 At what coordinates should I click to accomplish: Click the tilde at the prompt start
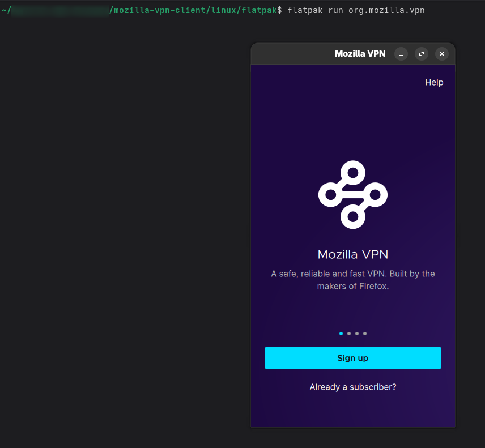4,11
